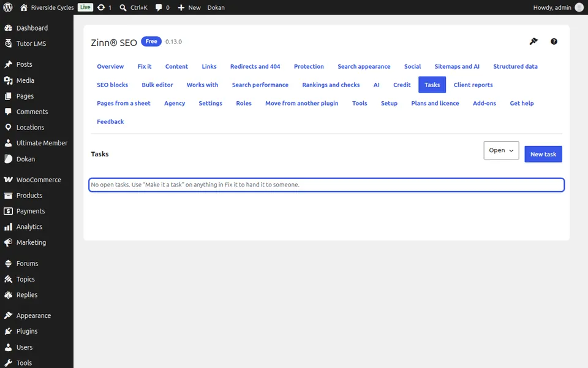Click the WordPress logo icon
The image size is (588, 368).
tap(8, 7)
